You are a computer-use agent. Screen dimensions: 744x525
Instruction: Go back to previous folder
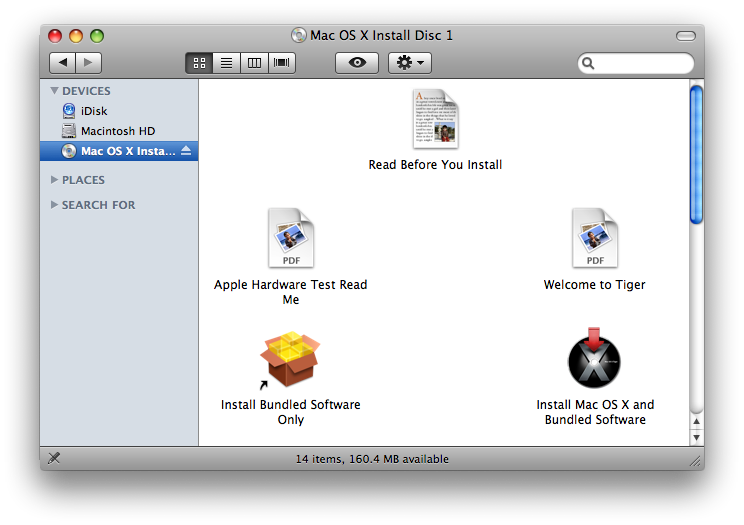[x=63, y=62]
